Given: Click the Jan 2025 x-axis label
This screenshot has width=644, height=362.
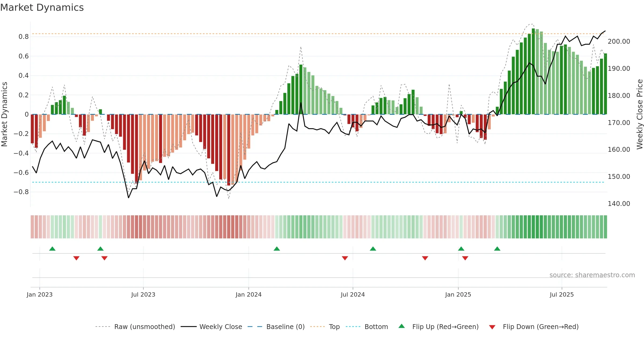Looking at the screenshot, I should coord(458,294).
